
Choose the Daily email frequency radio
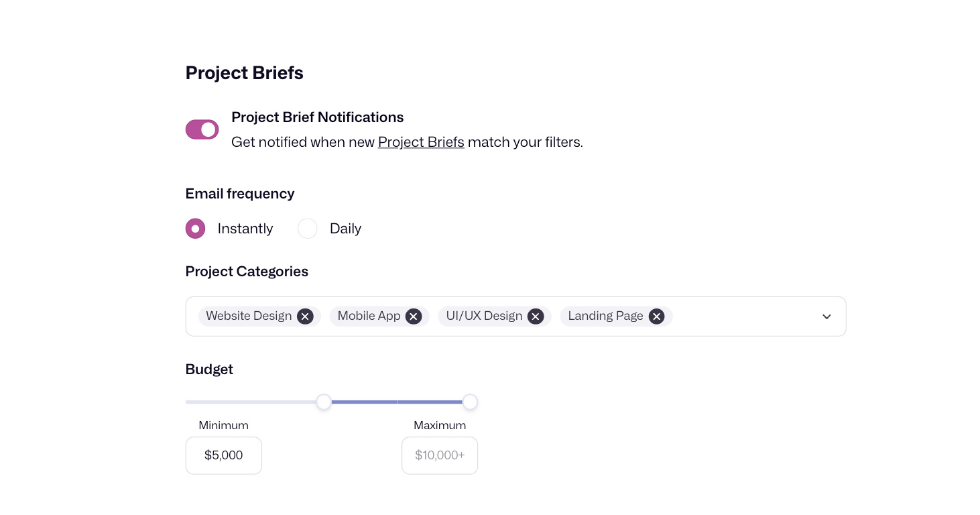point(307,229)
